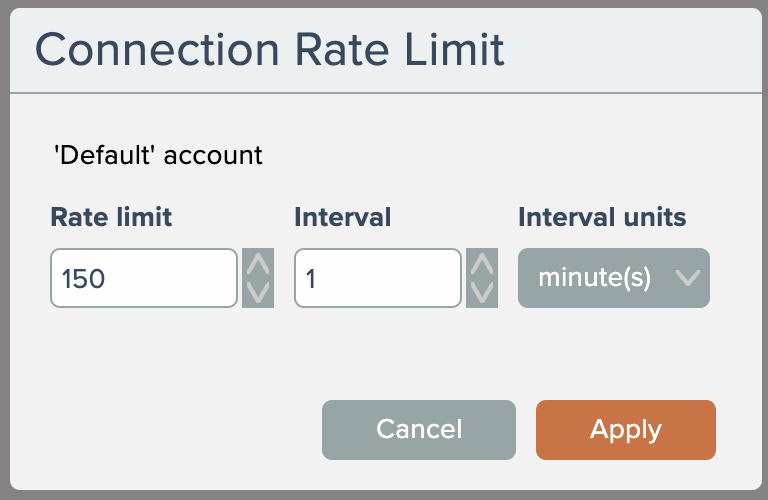Dismiss the dialog with Cancel
Screen dimensions: 768x500
[x=418, y=430]
